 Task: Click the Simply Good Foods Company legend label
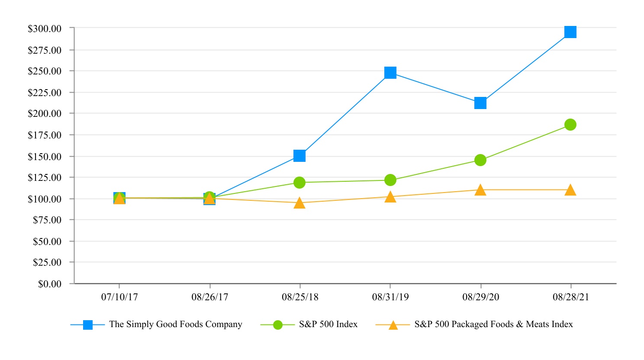(175, 325)
